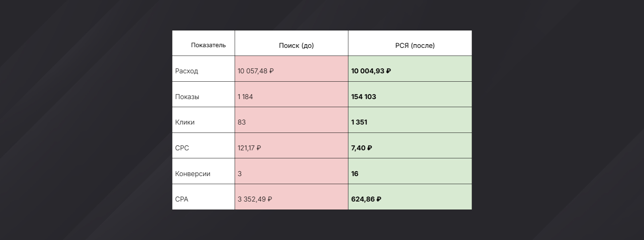Viewport: 644px width, 240px height.
Task: Click the "CPA" row label
Action: 182,199
